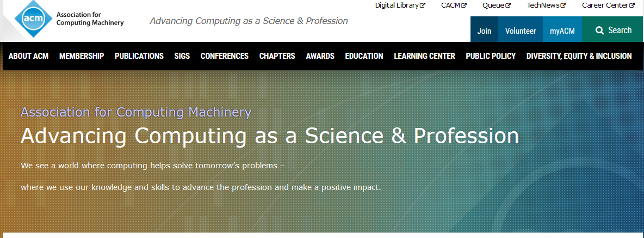The height and width of the screenshot is (238, 644).
Task: Click external-link icon next to TechNews
Action: pyautogui.click(x=563, y=5)
